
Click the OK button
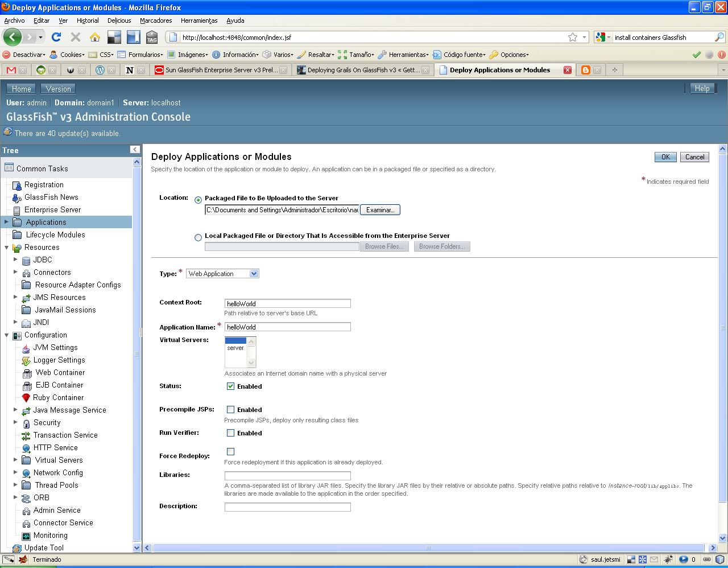pos(665,157)
